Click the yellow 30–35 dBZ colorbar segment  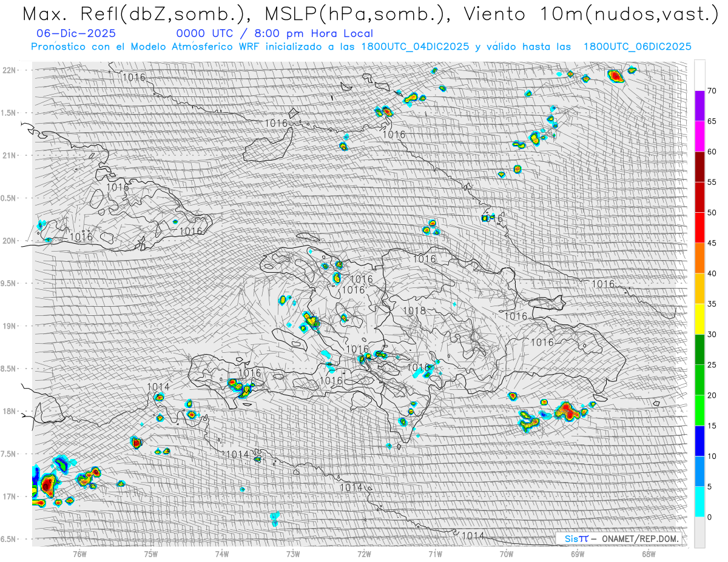[699, 319]
